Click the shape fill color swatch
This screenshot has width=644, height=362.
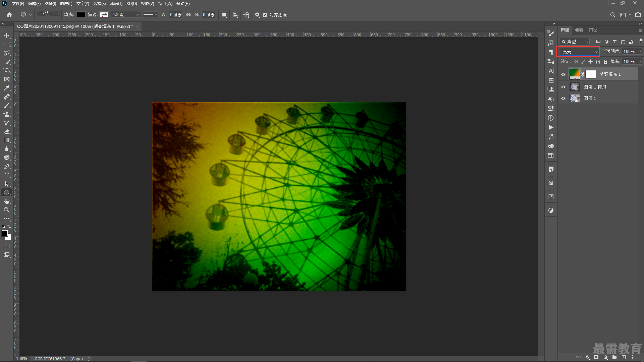point(81,15)
